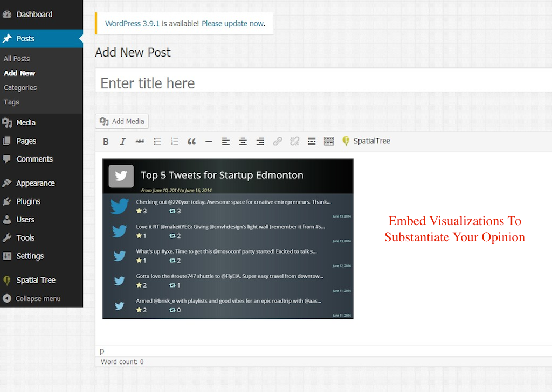This screenshot has width=552, height=392.
Task: Toggle bold formatting in editor toolbar
Action: [x=106, y=142]
